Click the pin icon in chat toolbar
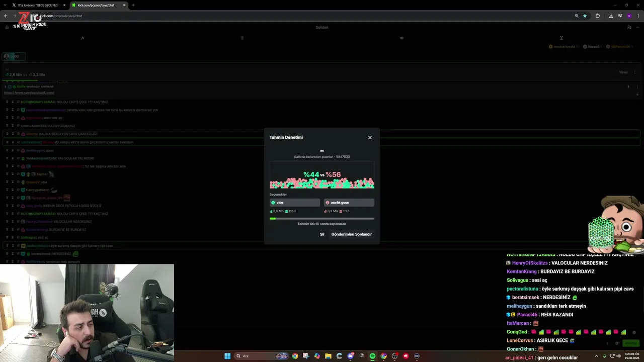The height and width of the screenshot is (362, 644). pyautogui.click(x=82, y=38)
